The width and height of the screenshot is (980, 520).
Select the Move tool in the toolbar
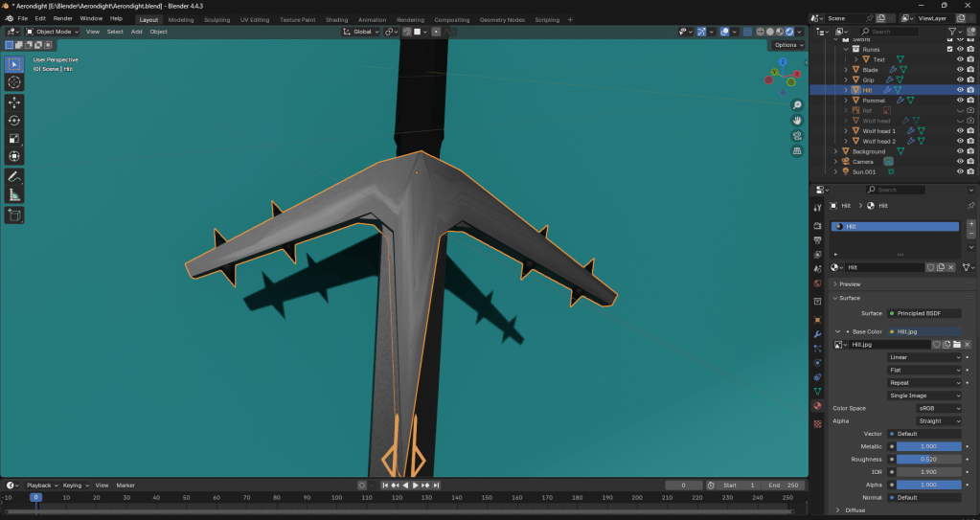click(14, 102)
